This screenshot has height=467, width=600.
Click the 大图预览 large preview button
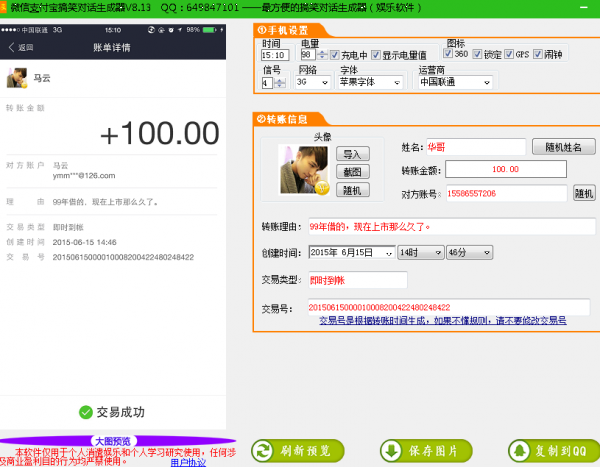pos(112,441)
